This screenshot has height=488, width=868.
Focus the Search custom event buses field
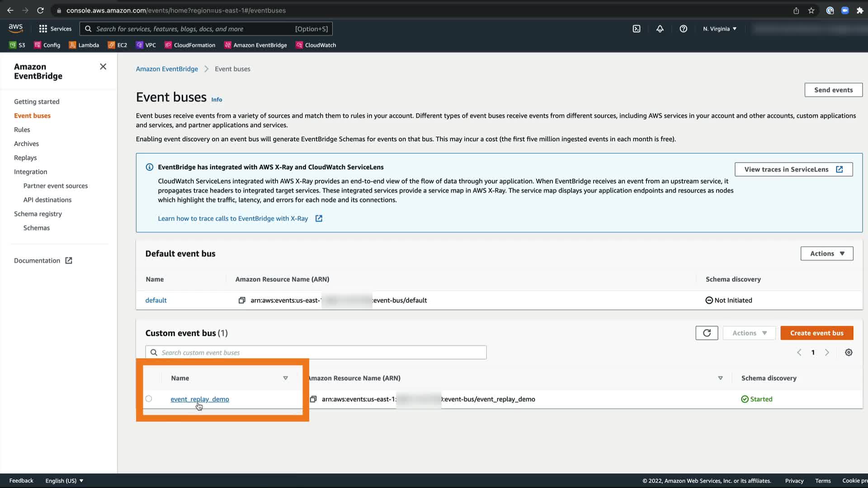(x=316, y=352)
